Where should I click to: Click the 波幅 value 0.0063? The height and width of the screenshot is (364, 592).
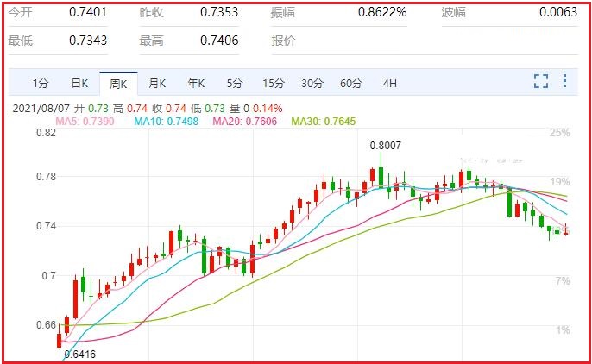click(x=558, y=12)
